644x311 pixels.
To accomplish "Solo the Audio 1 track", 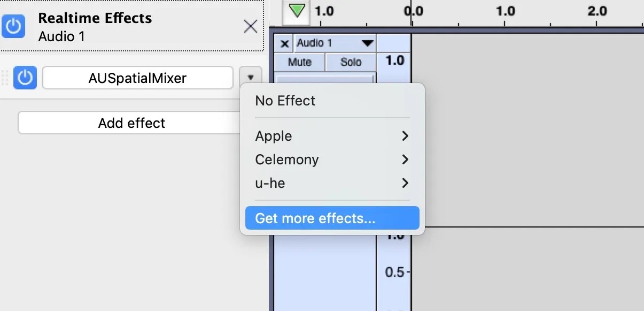I will (351, 62).
